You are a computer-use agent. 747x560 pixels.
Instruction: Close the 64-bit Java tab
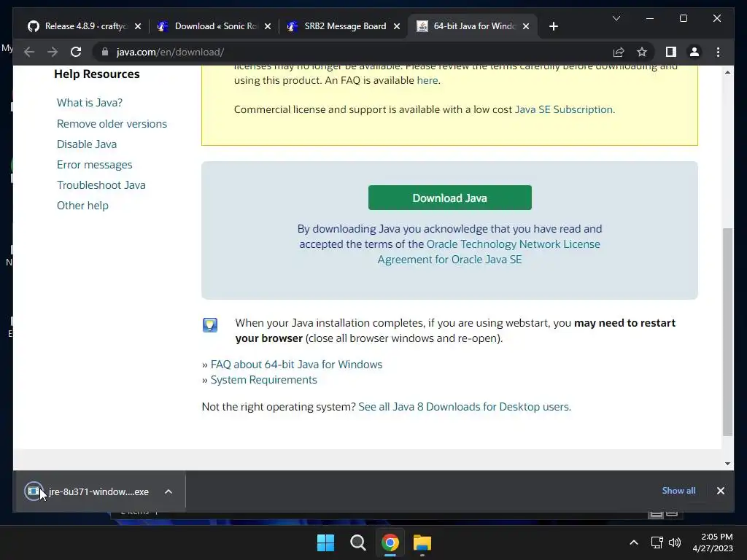tap(526, 26)
